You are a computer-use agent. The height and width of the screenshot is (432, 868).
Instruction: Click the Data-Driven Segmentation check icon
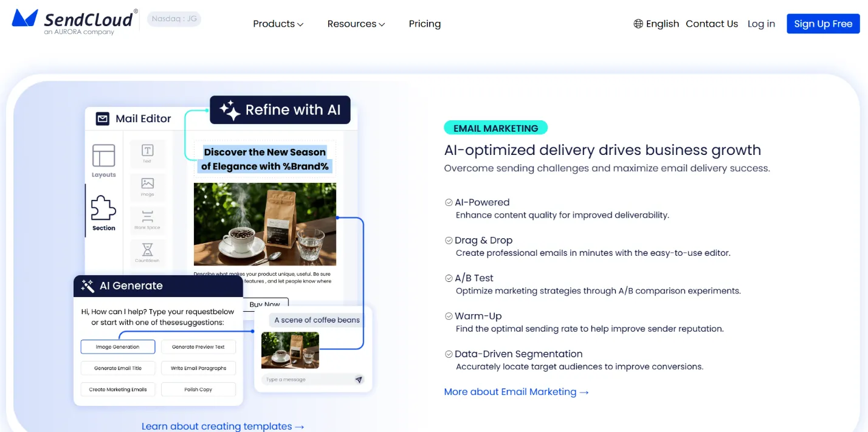pos(449,354)
